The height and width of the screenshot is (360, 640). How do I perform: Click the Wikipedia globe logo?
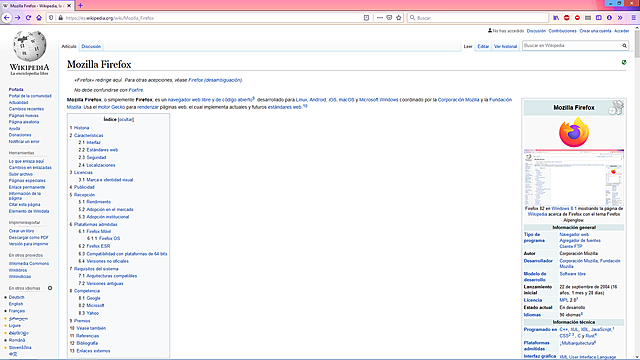[x=29, y=45]
